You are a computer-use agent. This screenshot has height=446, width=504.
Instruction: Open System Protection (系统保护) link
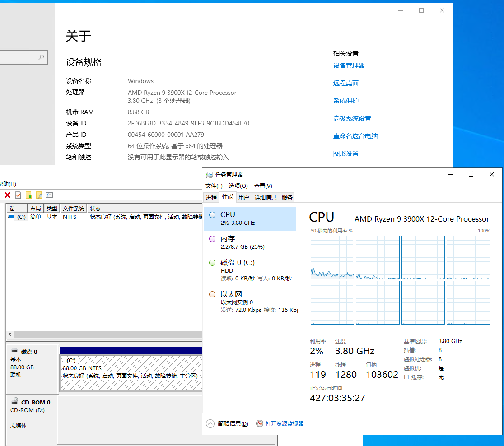click(x=345, y=101)
